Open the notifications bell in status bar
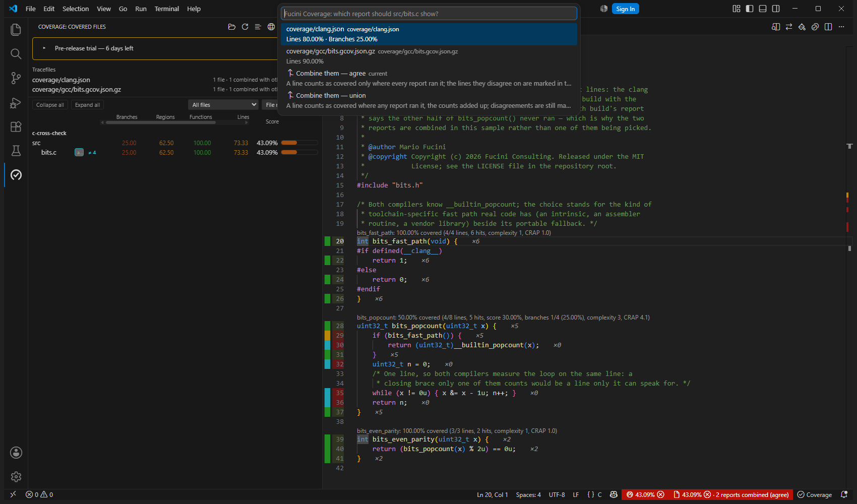The height and width of the screenshot is (504, 857). (x=844, y=495)
